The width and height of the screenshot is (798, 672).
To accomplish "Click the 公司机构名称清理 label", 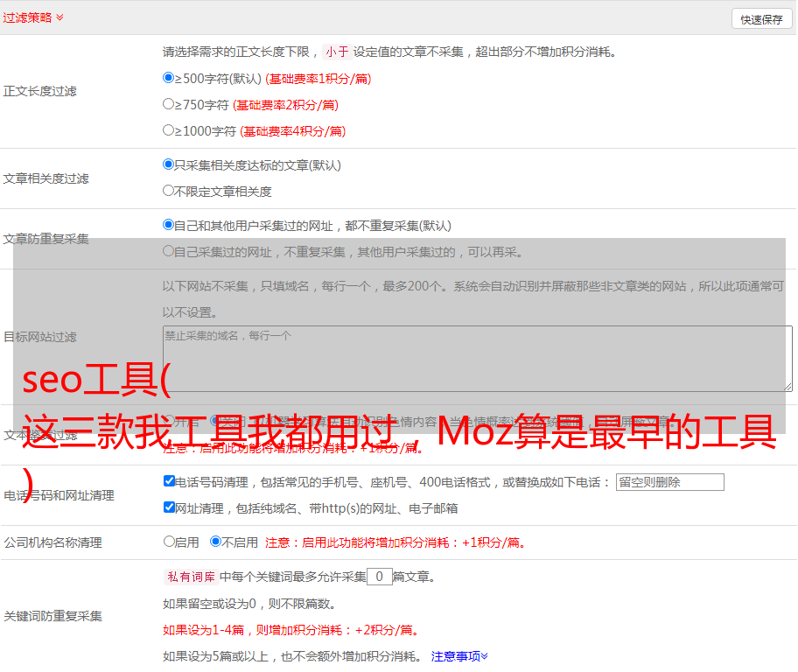I will pos(52,542).
